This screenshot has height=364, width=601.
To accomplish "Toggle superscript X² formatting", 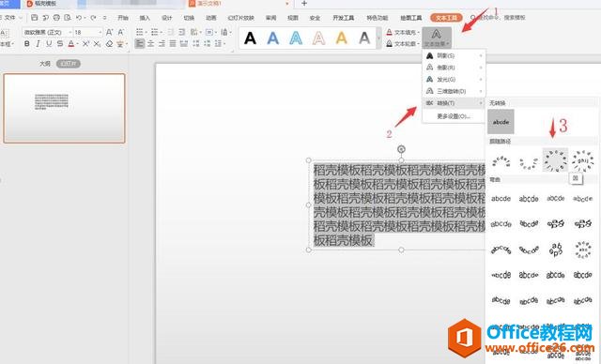I will pyautogui.click(x=85, y=44).
